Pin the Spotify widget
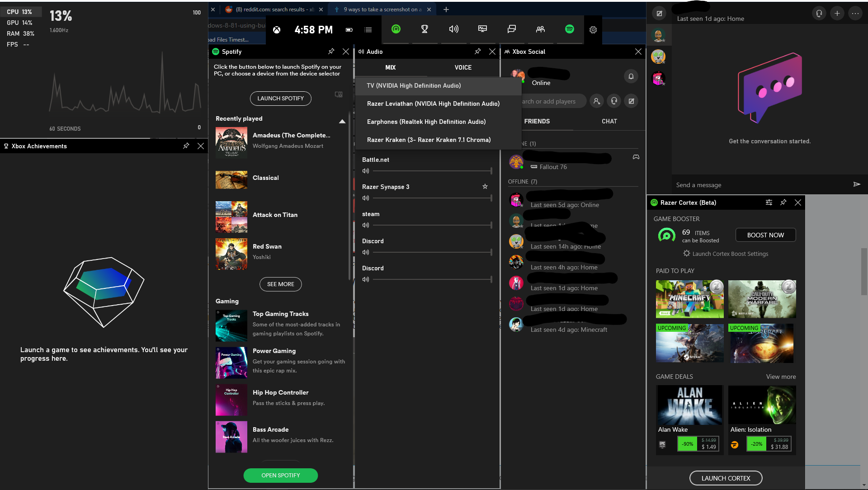868x490 pixels. 331,52
